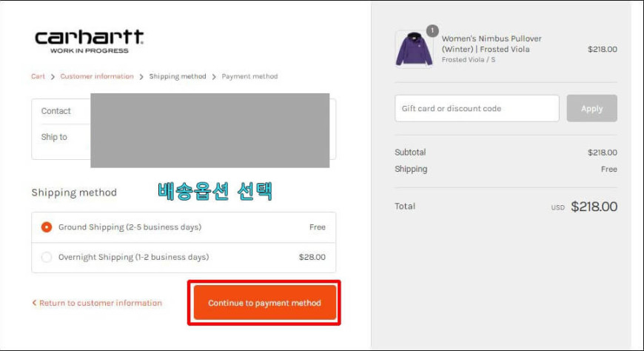Click the Ship to row label
The image size is (644, 351).
point(54,137)
